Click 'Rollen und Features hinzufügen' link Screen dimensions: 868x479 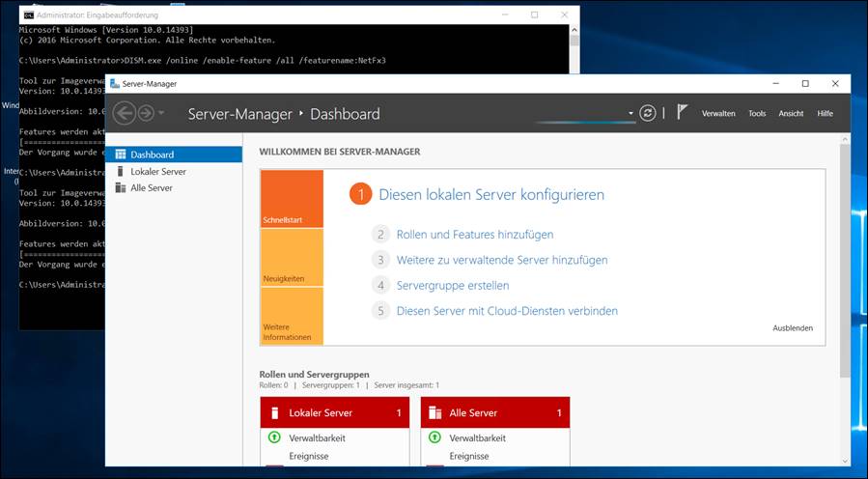coord(474,234)
